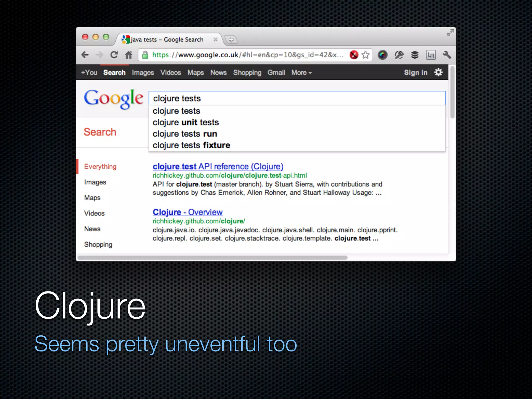Click the LR extension icon
Image resolution: width=532 pixels, height=399 pixels.
click(431, 55)
